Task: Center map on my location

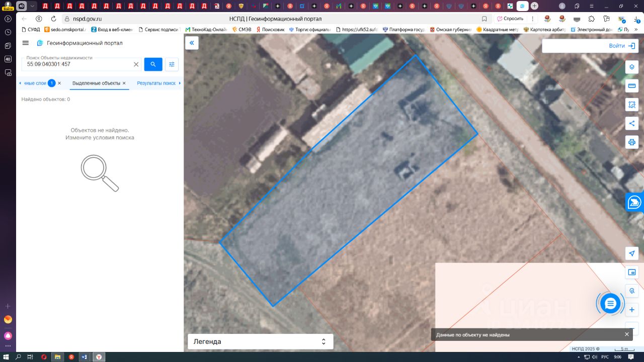Action: 632,253
